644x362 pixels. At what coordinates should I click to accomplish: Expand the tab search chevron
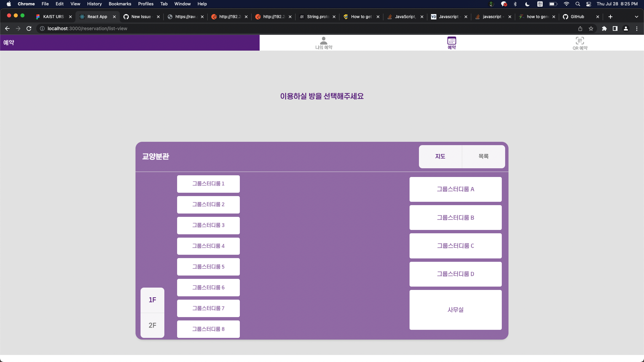click(637, 17)
